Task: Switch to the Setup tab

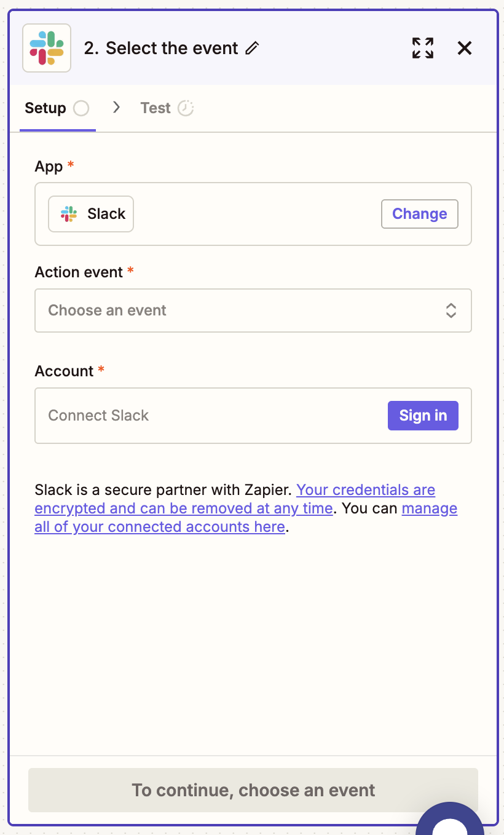Action: 45,108
